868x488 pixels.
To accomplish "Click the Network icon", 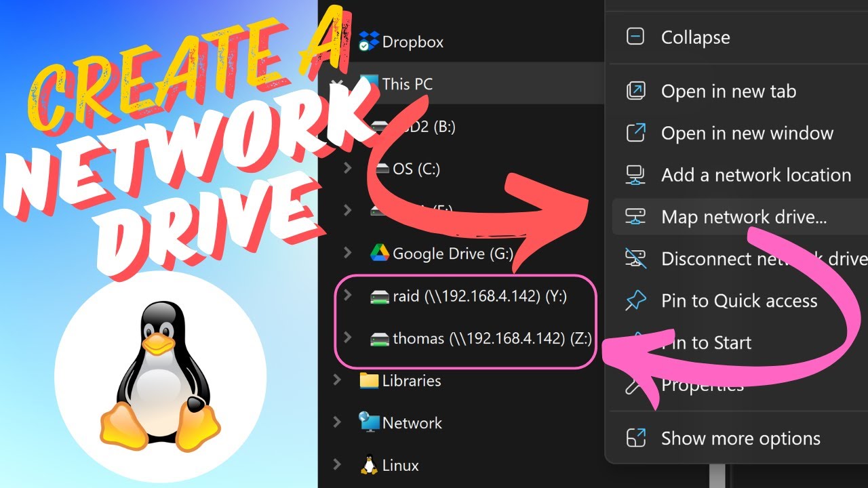I will (369, 422).
